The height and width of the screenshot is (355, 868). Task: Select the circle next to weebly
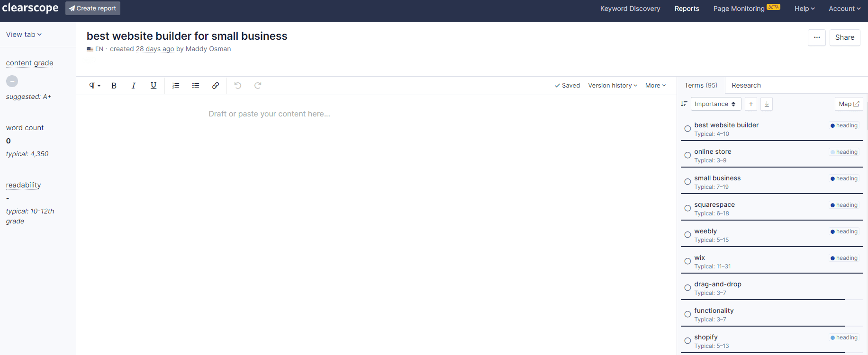tap(687, 235)
